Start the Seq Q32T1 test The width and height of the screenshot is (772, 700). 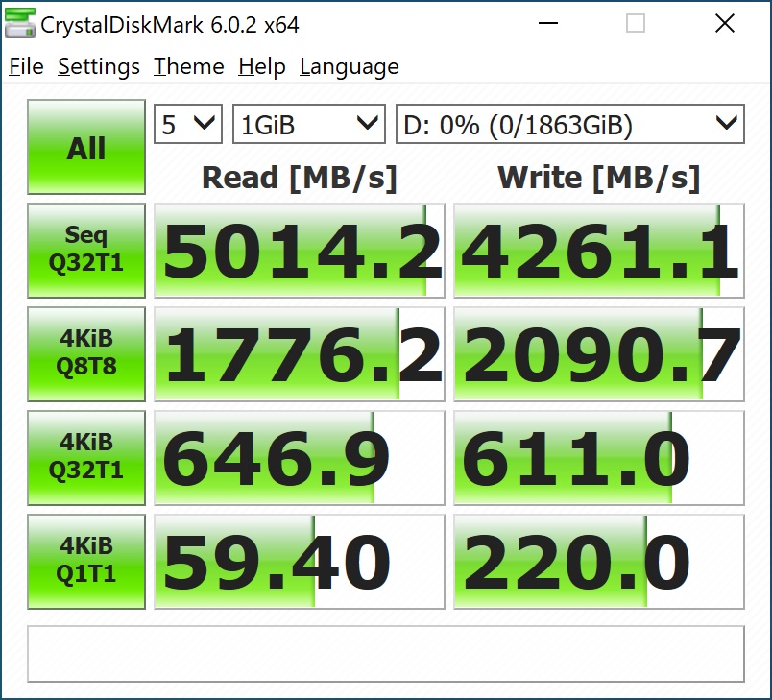coord(86,251)
